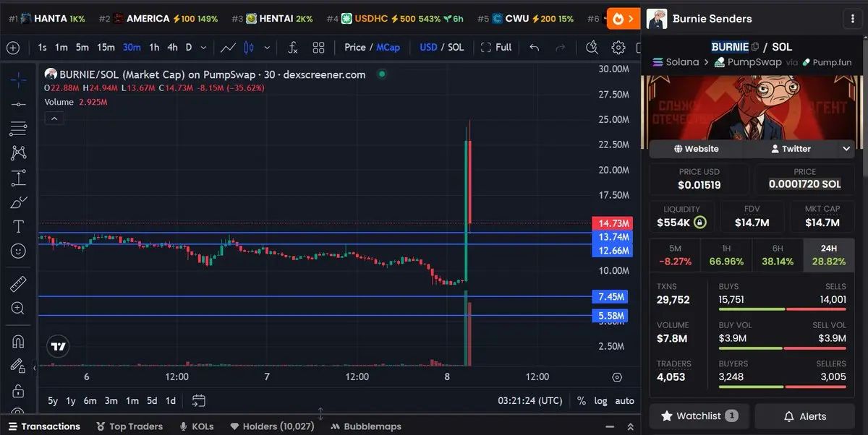The width and height of the screenshot is (868, 435).
Task: Show chart values in SOL
Action: 456,48
